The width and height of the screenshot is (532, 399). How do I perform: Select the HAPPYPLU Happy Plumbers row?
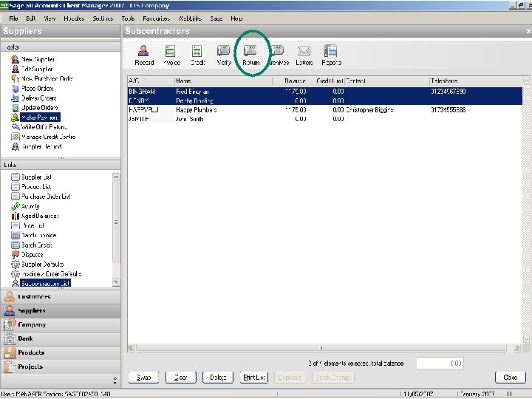325,110
